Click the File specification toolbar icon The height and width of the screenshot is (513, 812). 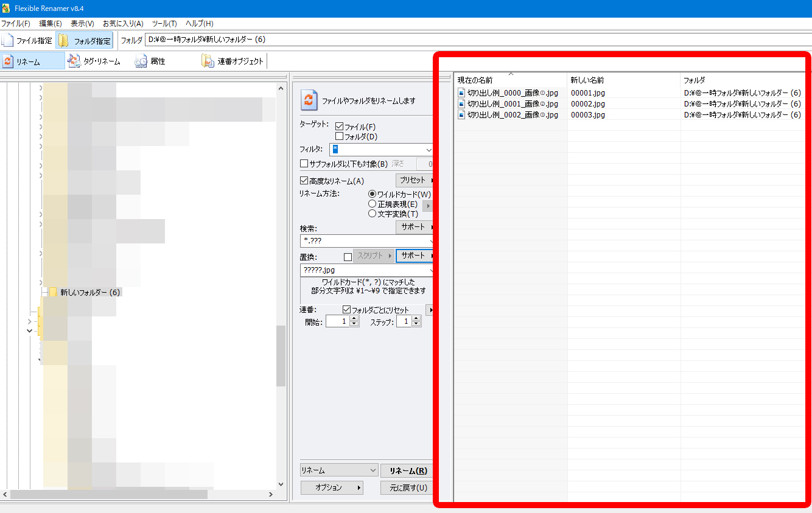tap(8, 41)
